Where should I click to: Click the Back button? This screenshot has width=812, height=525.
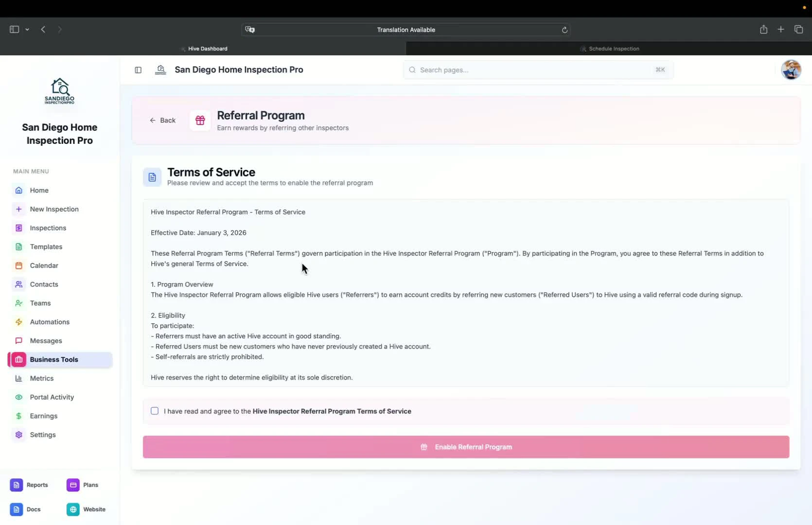point(162,120)
